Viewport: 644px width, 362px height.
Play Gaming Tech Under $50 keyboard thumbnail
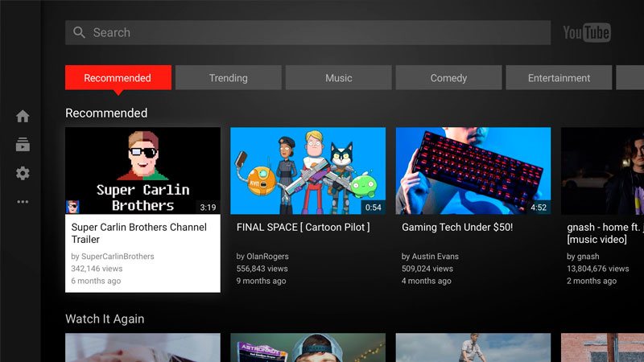click(473, 171)
